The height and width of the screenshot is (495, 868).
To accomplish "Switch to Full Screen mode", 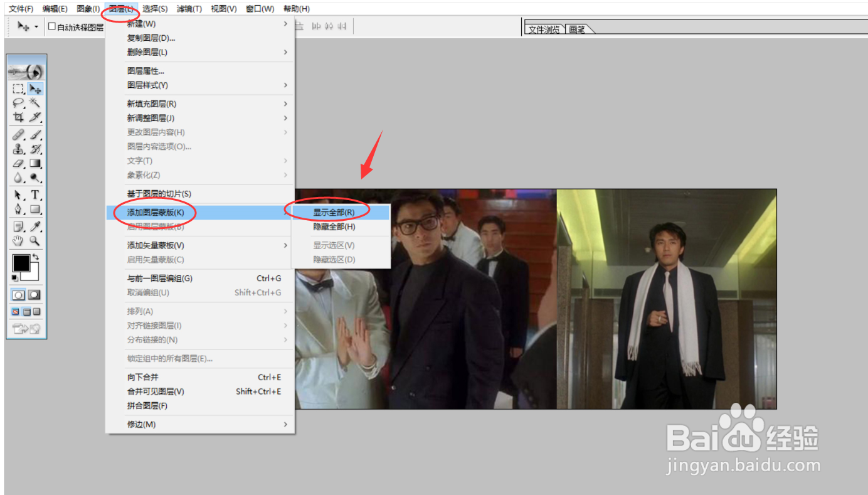I will pyautogui.click(x=37, y=311).
